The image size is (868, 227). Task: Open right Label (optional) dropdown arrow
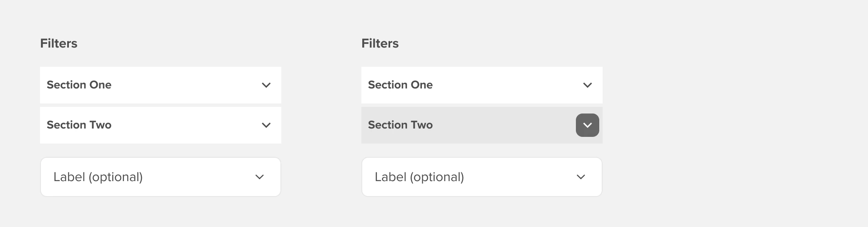tap(581, 177)
